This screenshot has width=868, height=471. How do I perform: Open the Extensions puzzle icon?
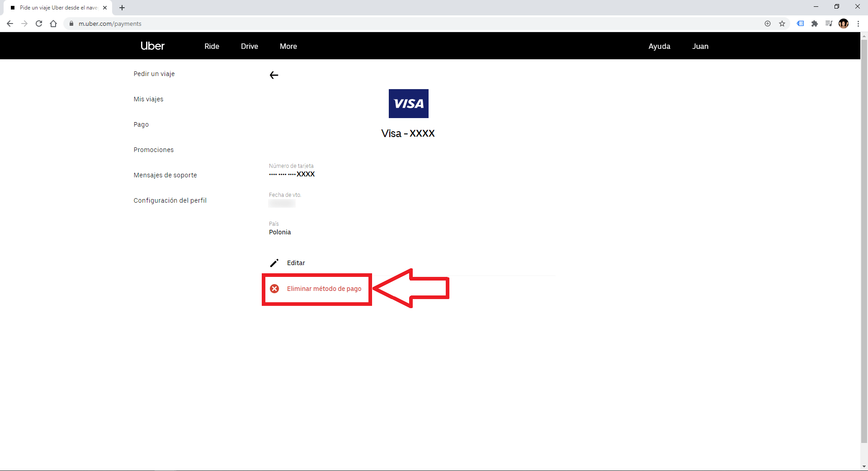point(815,24)
